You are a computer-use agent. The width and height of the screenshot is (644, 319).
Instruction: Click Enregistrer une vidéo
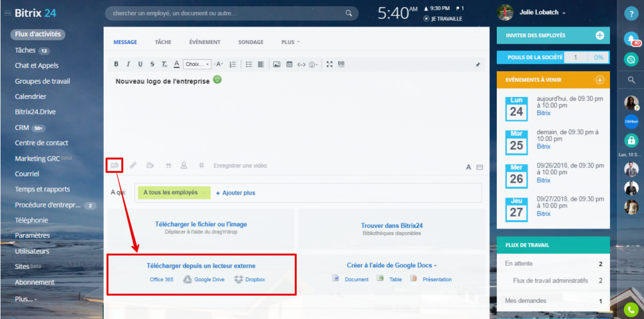tap(240, 165)
